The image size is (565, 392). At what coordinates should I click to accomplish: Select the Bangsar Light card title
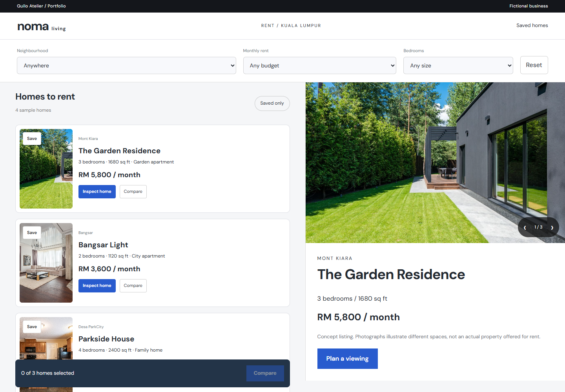(103, 245)
